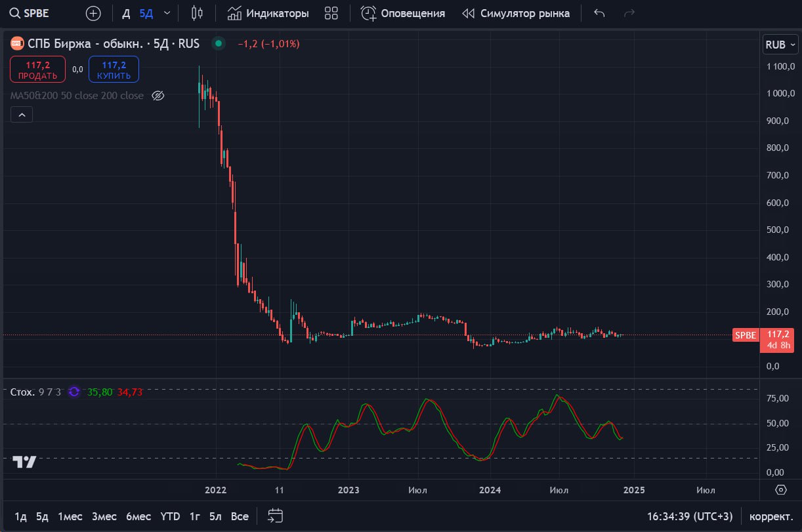Open the interval dropdown chevron
This screenshot has height=532, width=802.
[167, 13]
